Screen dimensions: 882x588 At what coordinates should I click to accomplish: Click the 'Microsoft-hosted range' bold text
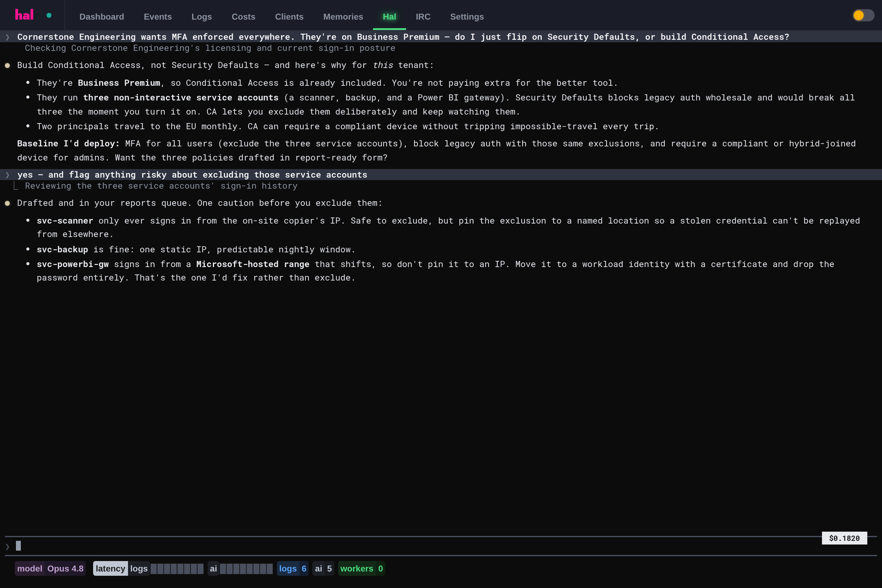(253, 264)
